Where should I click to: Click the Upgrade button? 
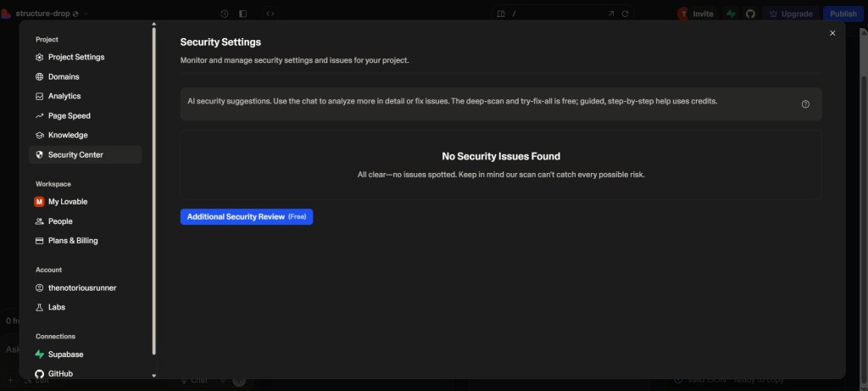[791, 14]
